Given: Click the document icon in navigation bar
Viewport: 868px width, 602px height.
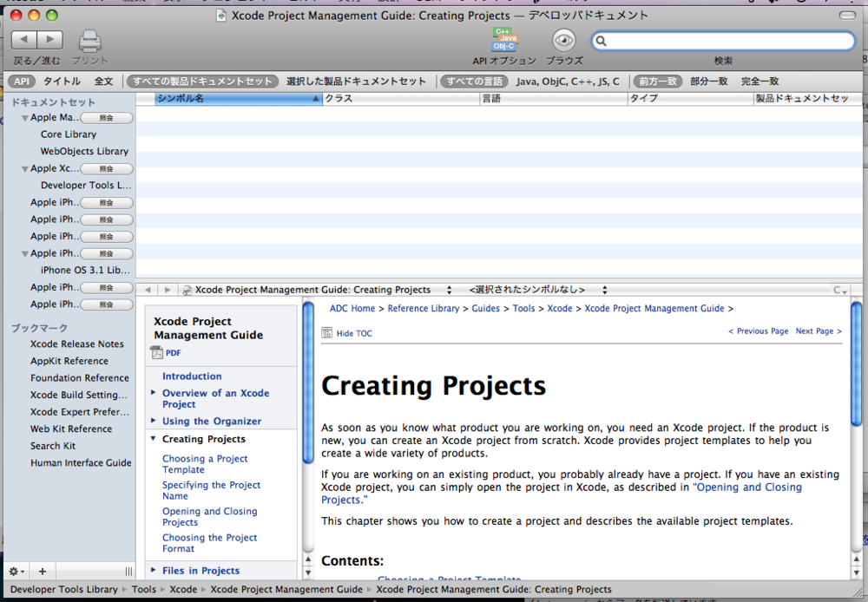Looking at the screenshot, I should pos(187,290).
